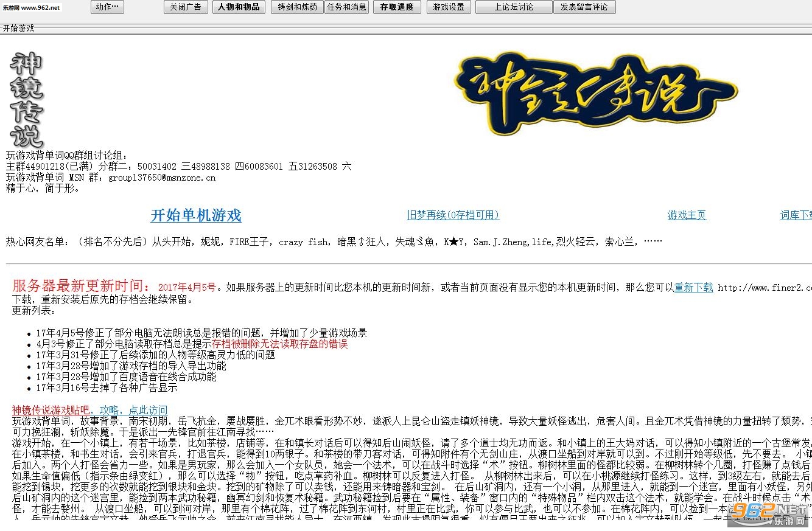The height and width of the screenshot is (531, 812).
Task: Open 铸剑和炼药 from the toolbar
Action: pos(297,7)
